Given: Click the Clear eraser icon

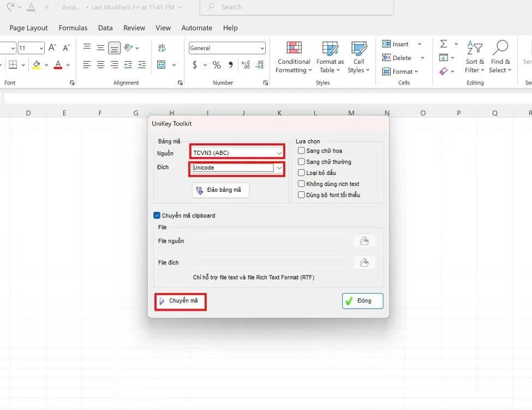Looking at the screenshot, I should pyautogui.click(x=444, y=71).
